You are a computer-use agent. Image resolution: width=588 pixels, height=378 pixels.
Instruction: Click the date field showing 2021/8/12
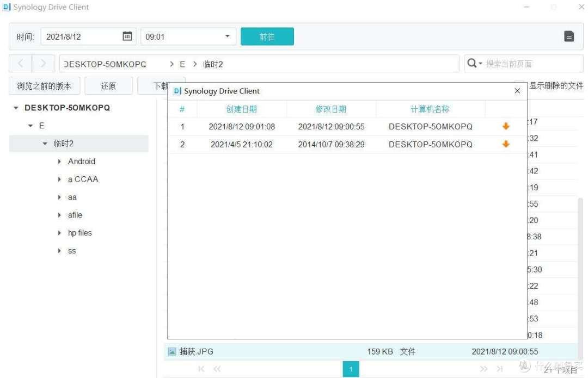(88, 36)
